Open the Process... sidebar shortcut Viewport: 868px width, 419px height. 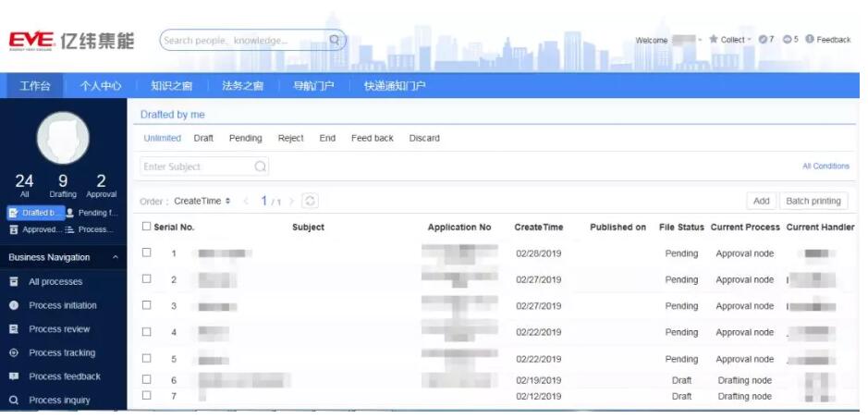point(90,229)
